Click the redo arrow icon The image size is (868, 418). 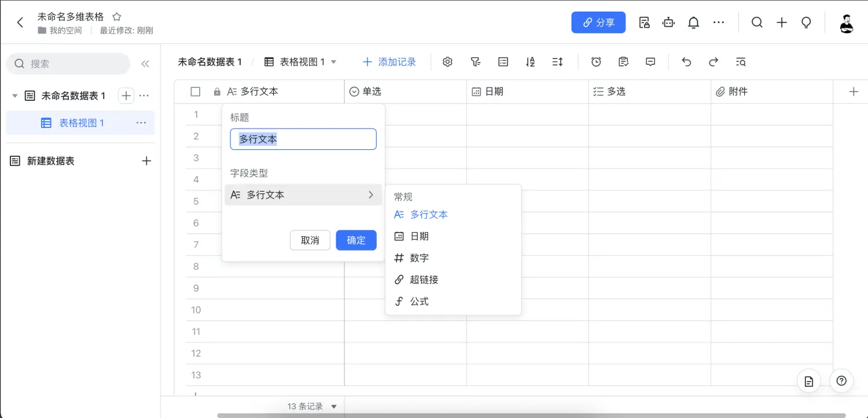pyautogui.click(x=713, y=62)
